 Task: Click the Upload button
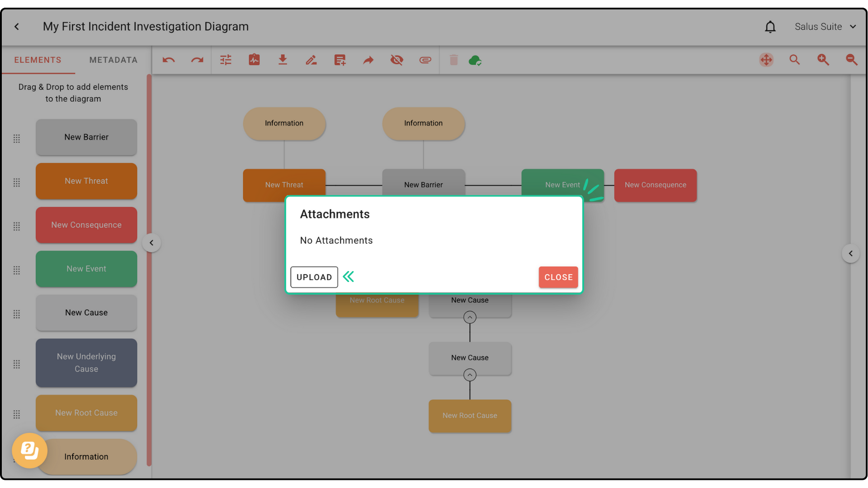[314, 277]
